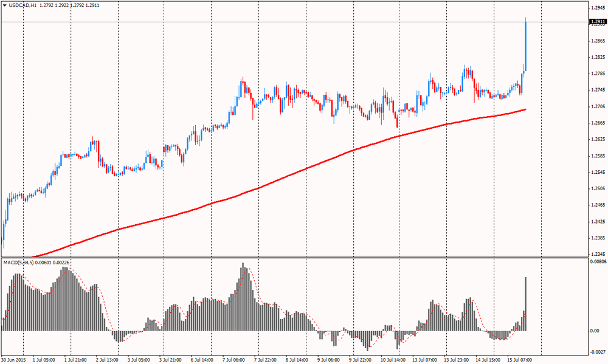The image size is (608, 364).
Task: Select the 1.2585 price axis label
Action: pos(598,156)
